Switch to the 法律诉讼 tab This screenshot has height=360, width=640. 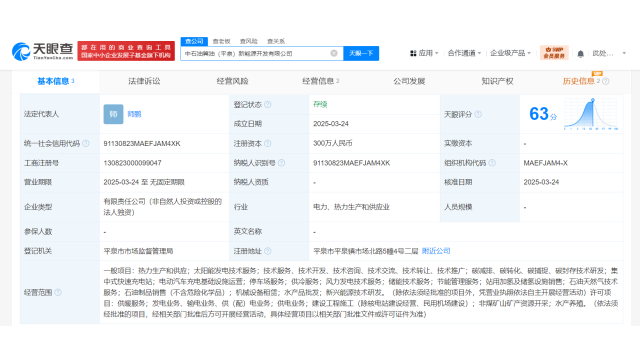(144, 81)
